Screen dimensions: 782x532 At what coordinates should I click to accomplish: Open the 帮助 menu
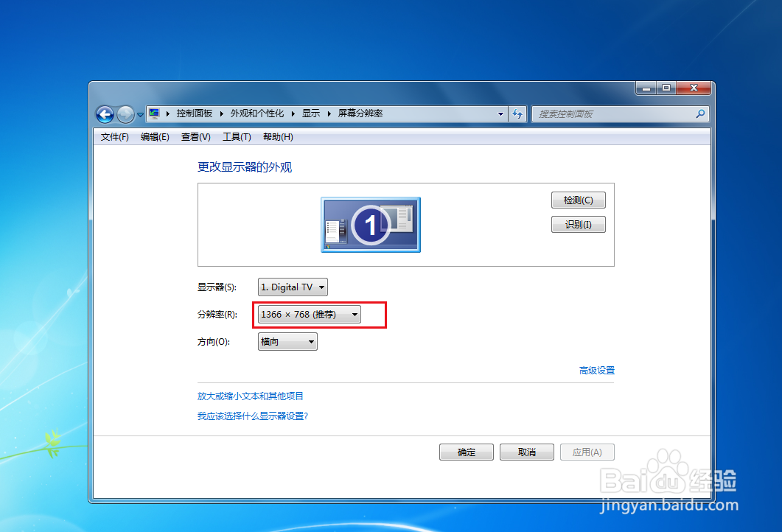(278, 136)
